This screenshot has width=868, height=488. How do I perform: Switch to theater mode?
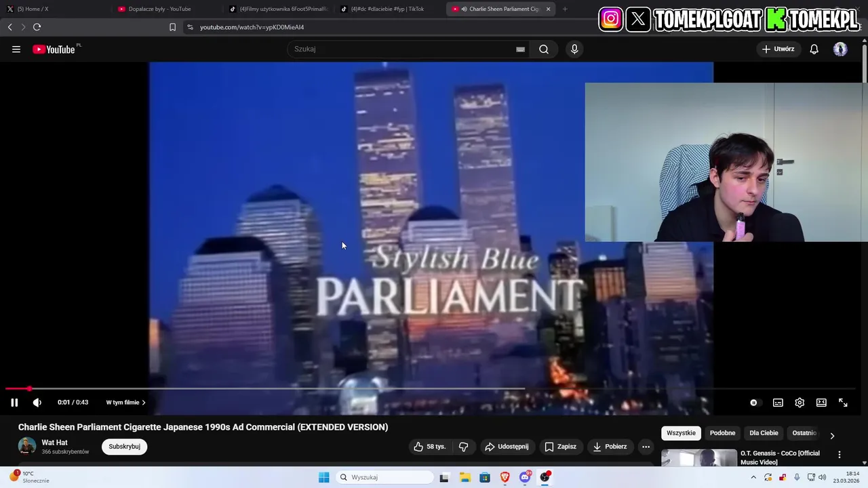pos(821,403)
